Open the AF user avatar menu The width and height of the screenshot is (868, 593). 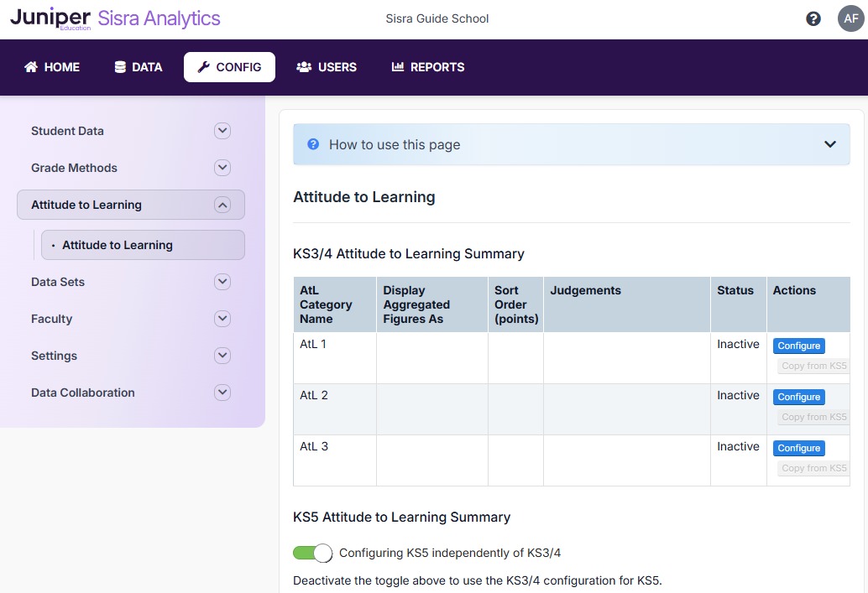point(850,18)
